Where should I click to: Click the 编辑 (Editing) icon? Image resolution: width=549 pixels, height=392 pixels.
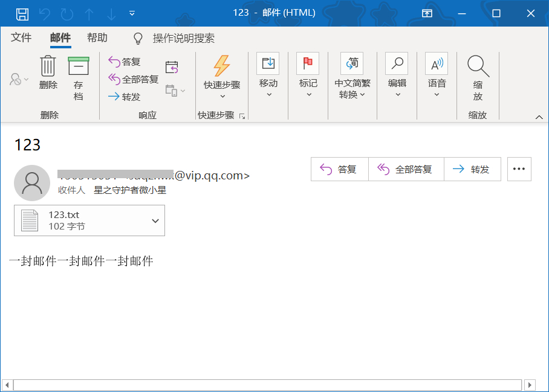click(x=397, y=63)
